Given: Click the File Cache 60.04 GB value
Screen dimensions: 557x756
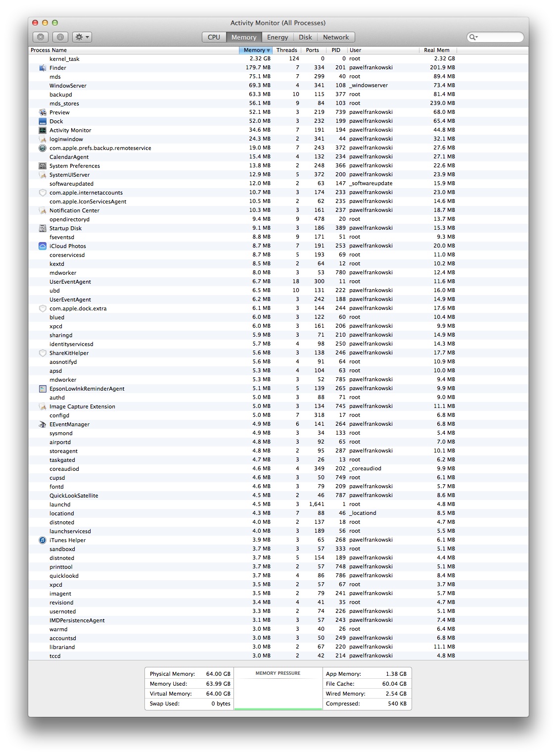Looking at the screenshot, I should click(x=394, y=684).
